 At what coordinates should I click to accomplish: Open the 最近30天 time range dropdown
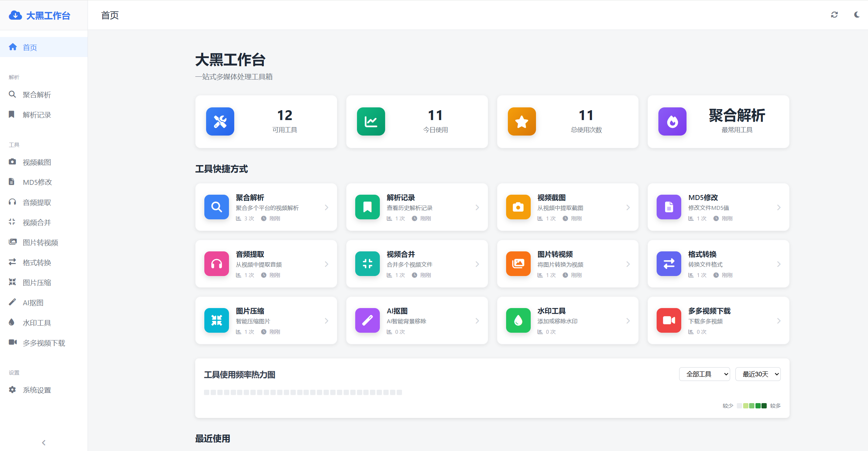point(758,374)
